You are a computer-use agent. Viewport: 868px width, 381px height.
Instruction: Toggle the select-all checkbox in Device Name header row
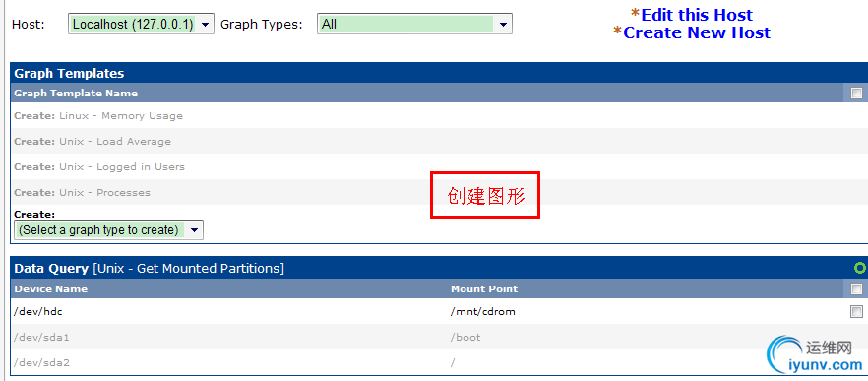pos(856,288)
